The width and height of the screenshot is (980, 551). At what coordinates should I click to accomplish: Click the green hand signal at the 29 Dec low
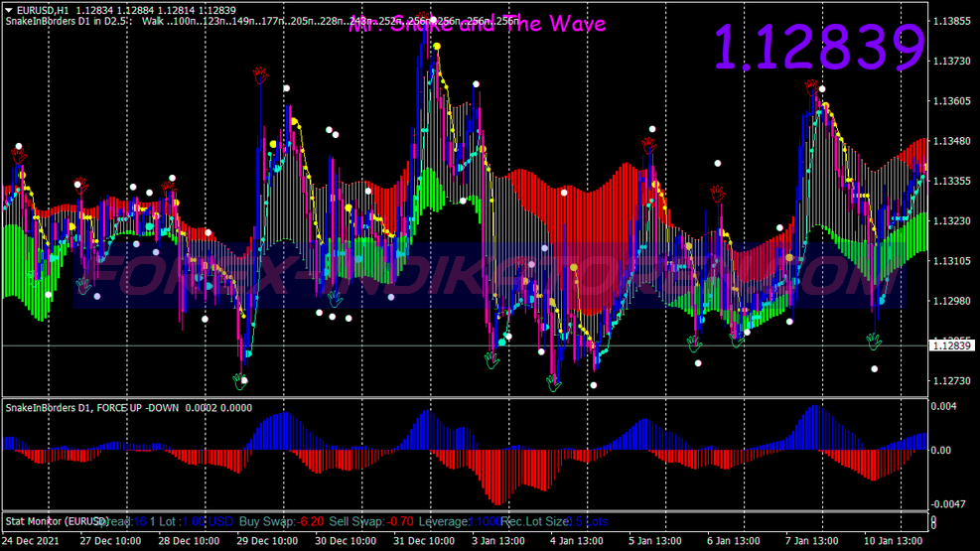(238, 380)
